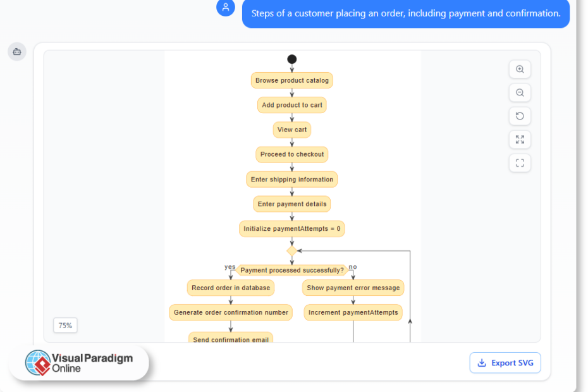Click the Show payment error message node

[353, 288]
